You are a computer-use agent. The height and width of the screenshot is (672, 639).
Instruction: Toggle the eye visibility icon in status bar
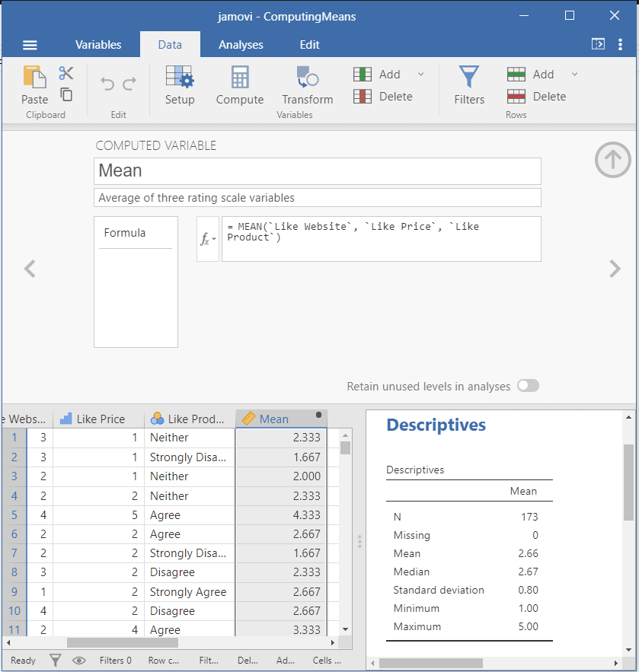pos(79,661)
